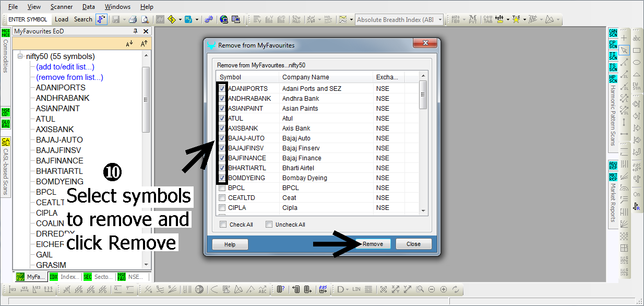Pin the MyFavourites EoD panel
Screen dimensions: 644x306
point(136,31)
